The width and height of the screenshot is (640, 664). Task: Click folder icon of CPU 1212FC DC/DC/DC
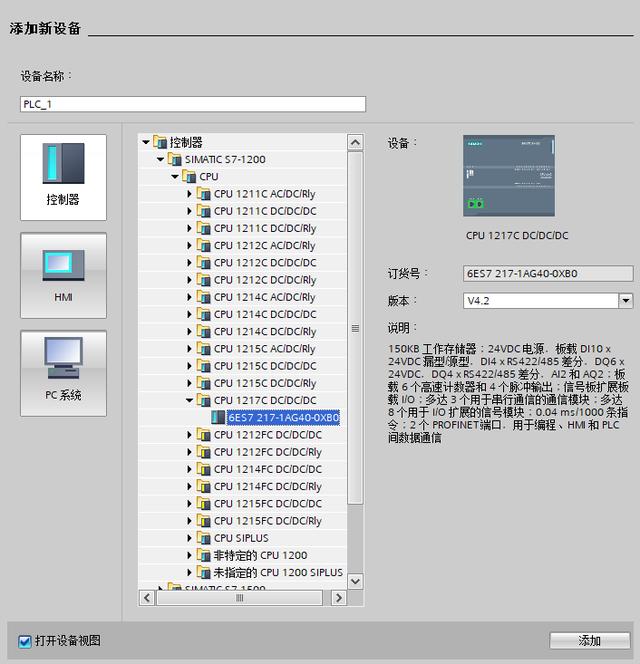(203, 435)
